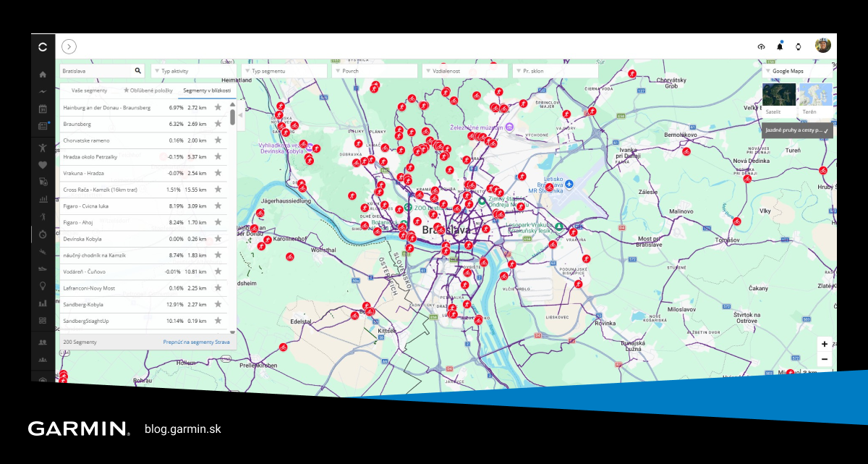Select the stopwatch segments icon in sidebar
Image resolution: width=868 pixels, height=464 pixels.
point(43,234)
